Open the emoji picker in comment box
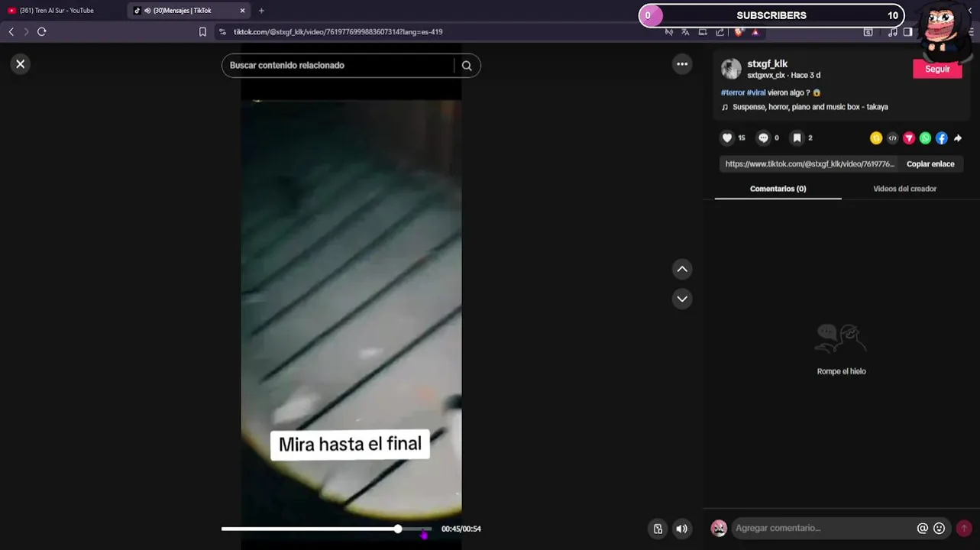980x550 pixels. click(x=940, y=528)
